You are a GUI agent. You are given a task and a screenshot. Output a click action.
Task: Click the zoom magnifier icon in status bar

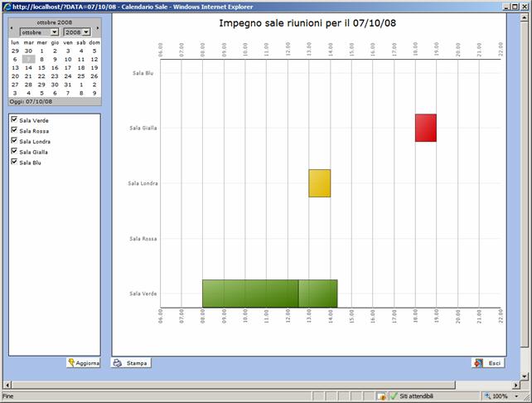coord(485,396)
